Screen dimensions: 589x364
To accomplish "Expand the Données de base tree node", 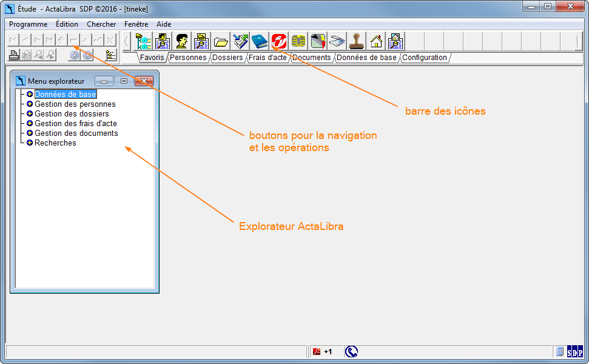I will [30, 94].
